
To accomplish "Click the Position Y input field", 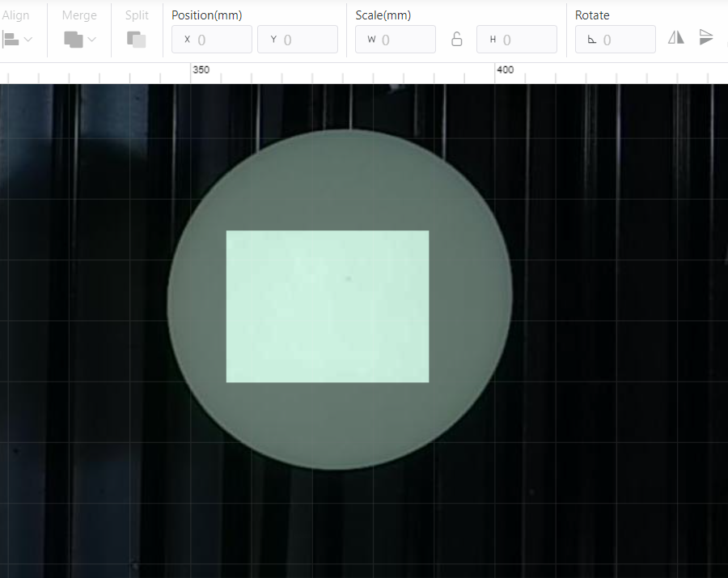I will point(298,40).
